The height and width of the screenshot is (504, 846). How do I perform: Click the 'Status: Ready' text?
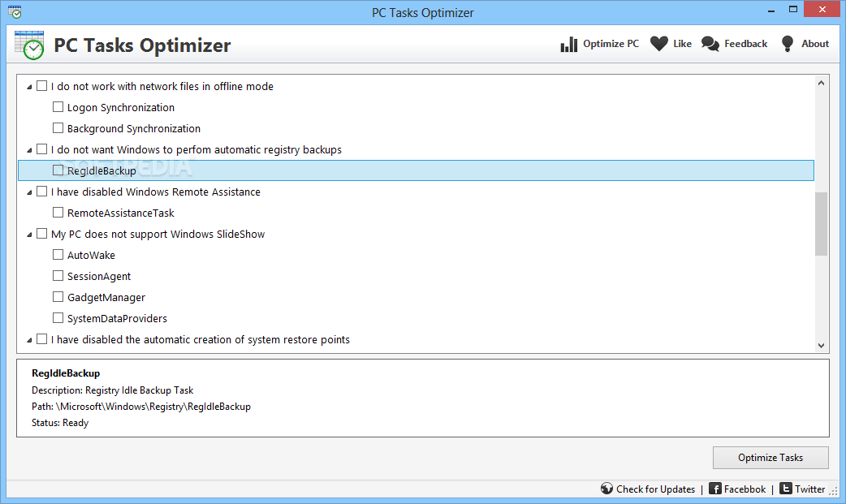[60, 423]
